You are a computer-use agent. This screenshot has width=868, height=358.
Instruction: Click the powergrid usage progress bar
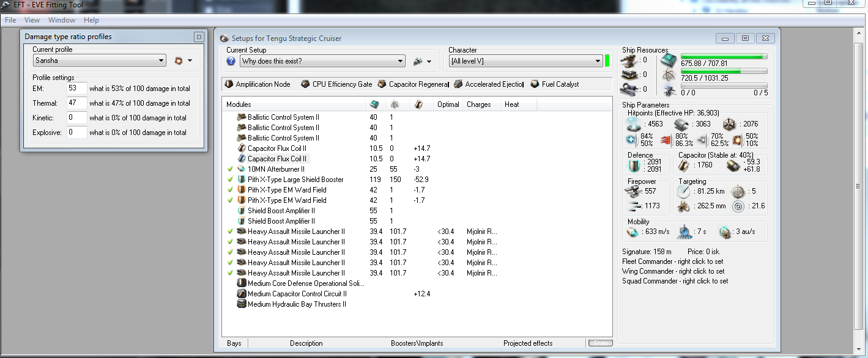[x=724, y=71]
